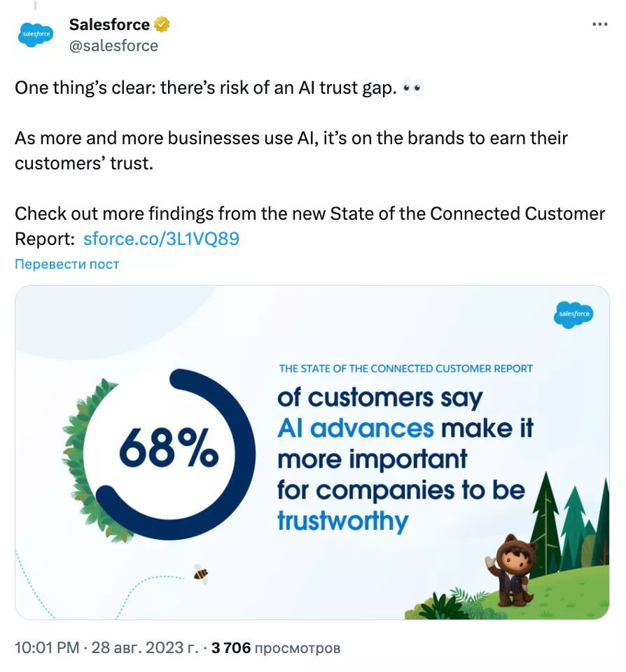The image size is (626, 672).
Task: Click the Salesforce profile avatar
Action: tap(35, 34)
